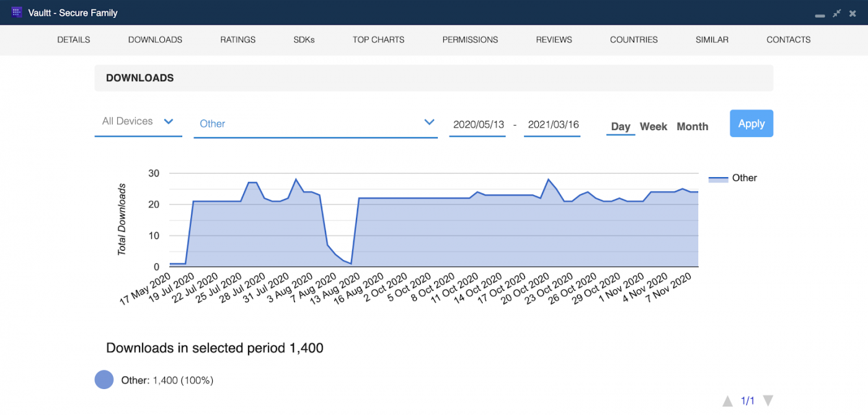
Task: Go to previous page using the up triangle
Action: click(728, 401)
